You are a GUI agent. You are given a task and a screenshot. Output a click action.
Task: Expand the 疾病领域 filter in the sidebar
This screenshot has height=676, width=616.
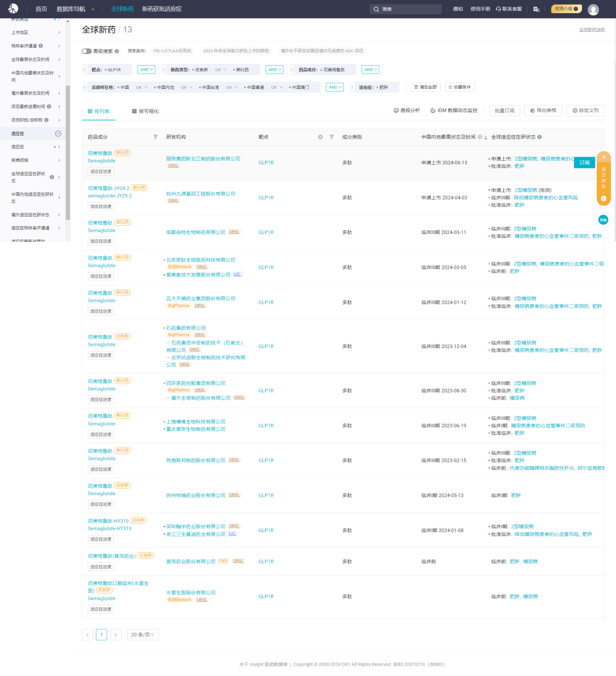click(59, 160)
